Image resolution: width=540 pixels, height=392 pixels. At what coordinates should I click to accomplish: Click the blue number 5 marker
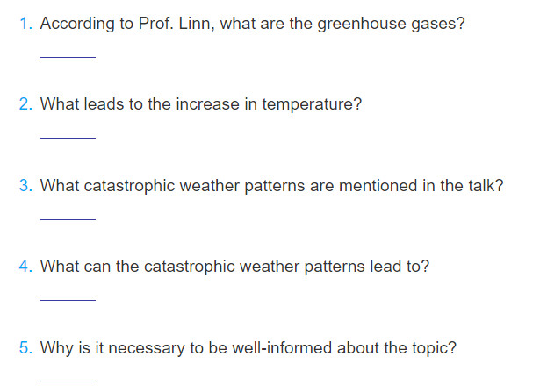25,347
